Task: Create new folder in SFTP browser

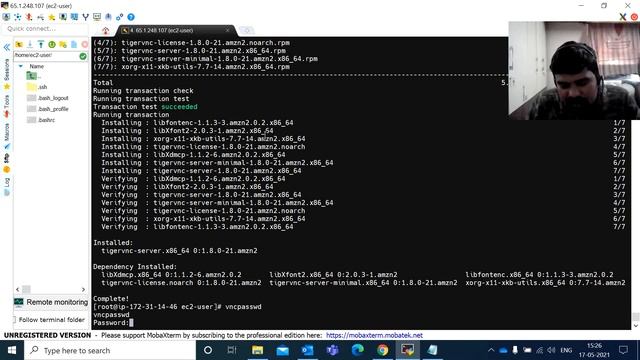Action: coord(63,44)
